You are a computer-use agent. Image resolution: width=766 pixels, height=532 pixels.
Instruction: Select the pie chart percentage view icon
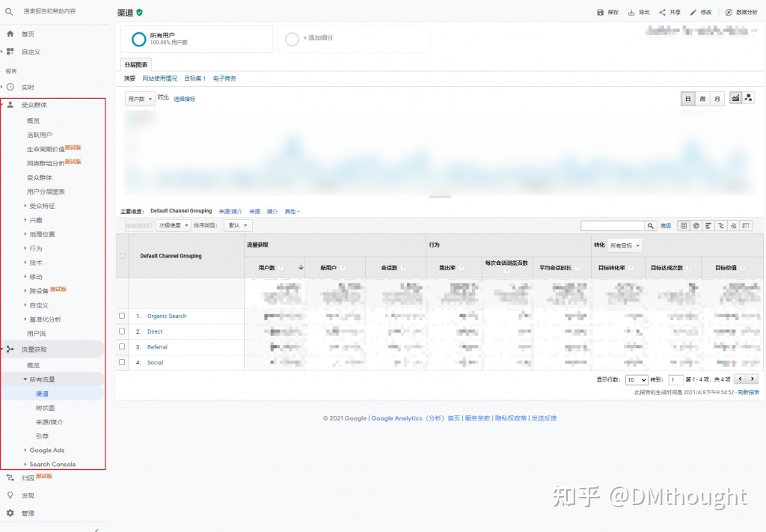pos(696,226)
